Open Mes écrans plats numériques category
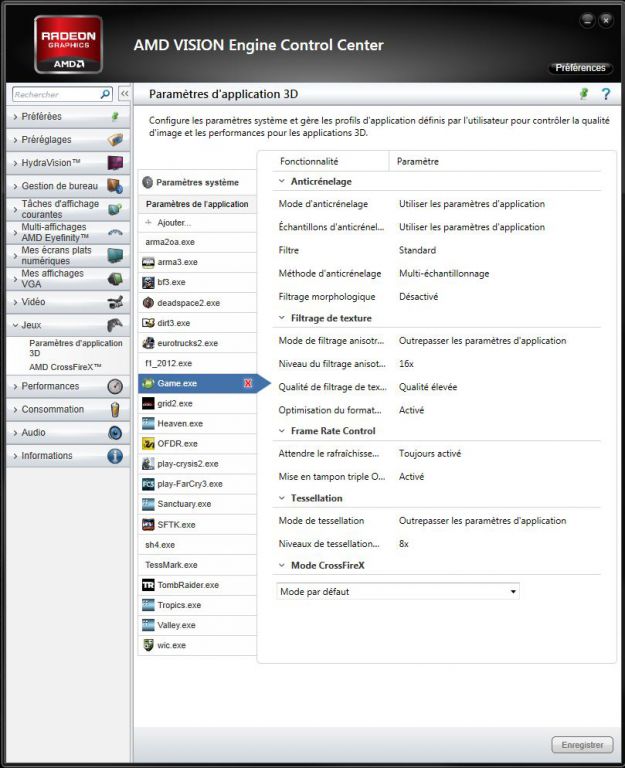Viewport: 625px width, 768px height. 68,255
